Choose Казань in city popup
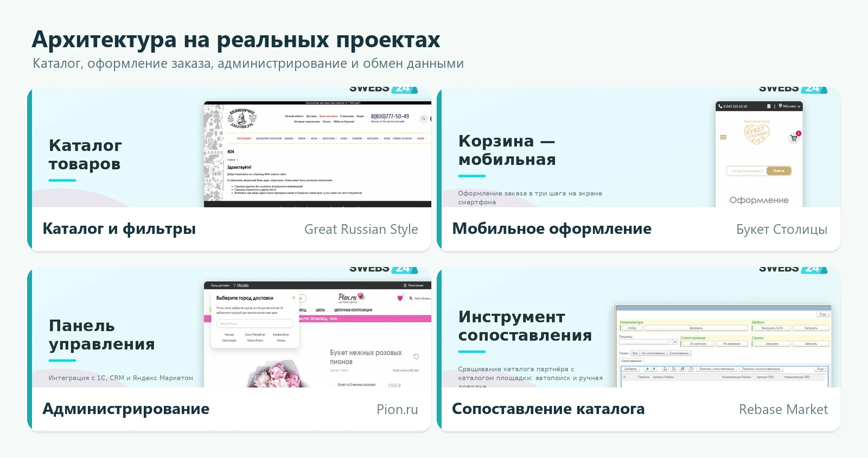 pos(281,340)
